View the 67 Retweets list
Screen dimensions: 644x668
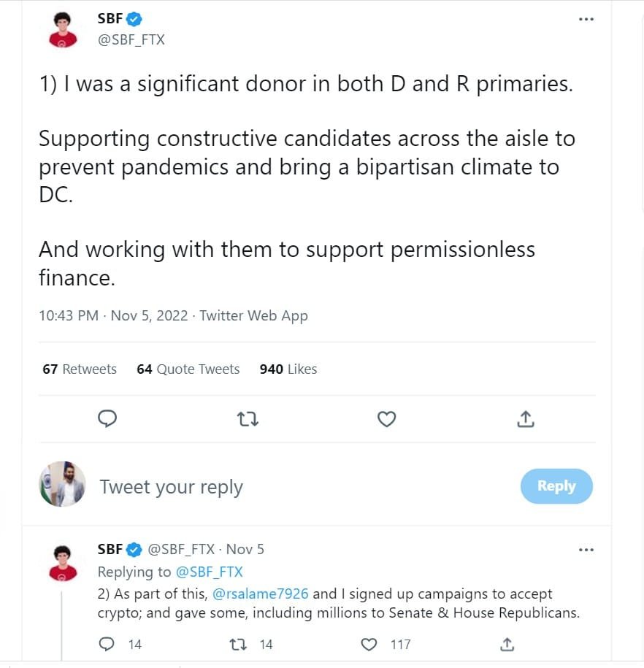coord(80,369)
